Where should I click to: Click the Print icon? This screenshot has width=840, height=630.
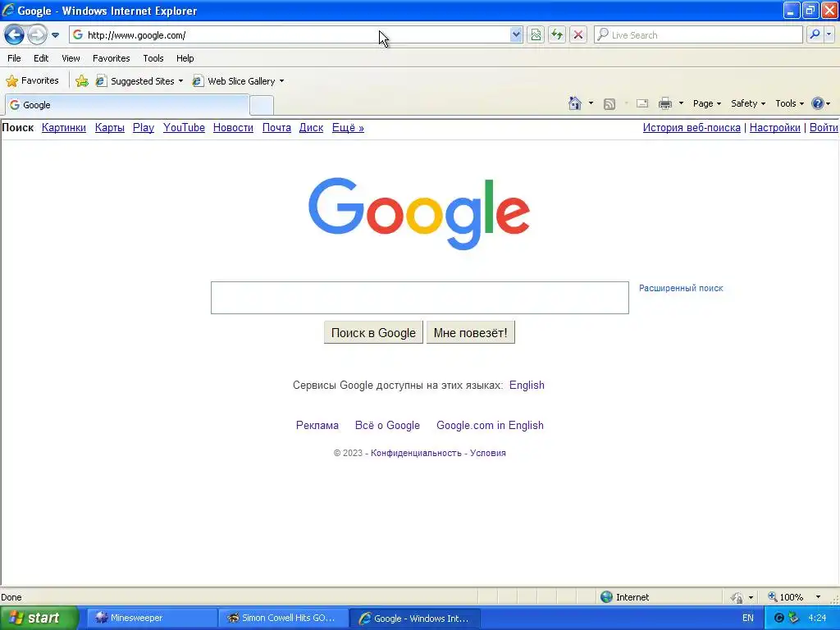click(664, 103)
